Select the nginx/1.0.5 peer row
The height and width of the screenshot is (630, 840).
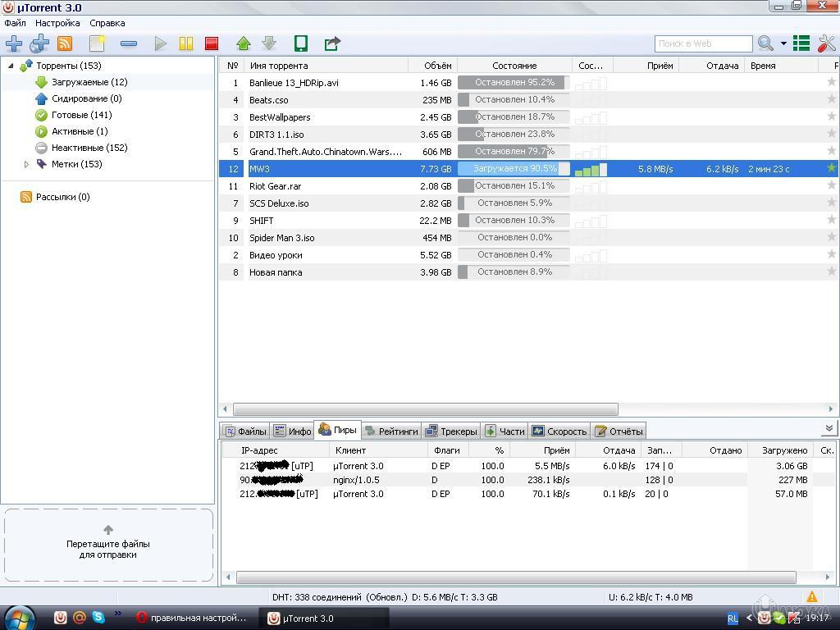pos(529,480)
